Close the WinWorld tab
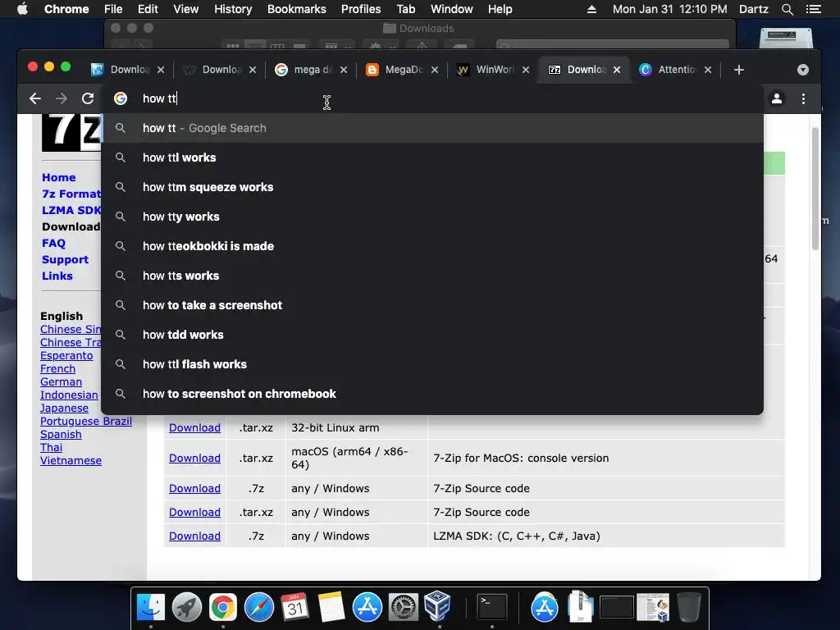 [x=526, y=70]
